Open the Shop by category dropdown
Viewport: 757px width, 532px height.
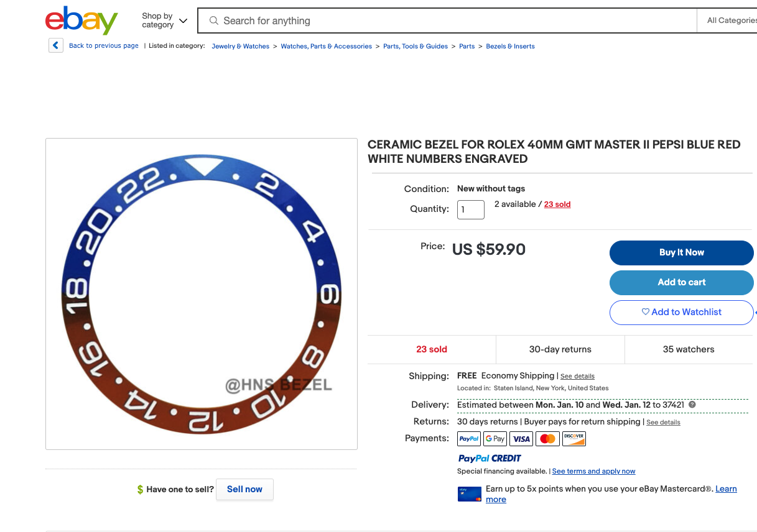tap(164, 21)
